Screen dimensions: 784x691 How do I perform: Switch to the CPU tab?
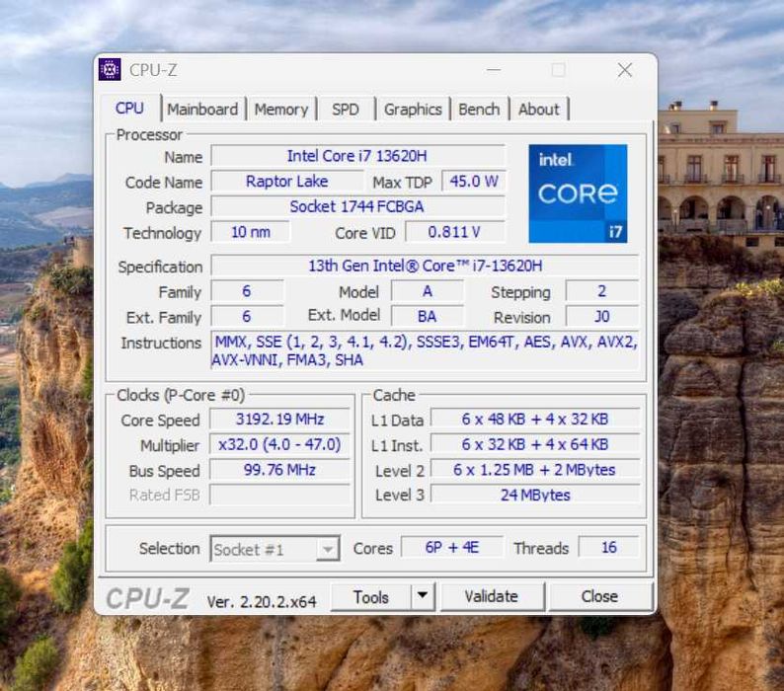point(129,108)
